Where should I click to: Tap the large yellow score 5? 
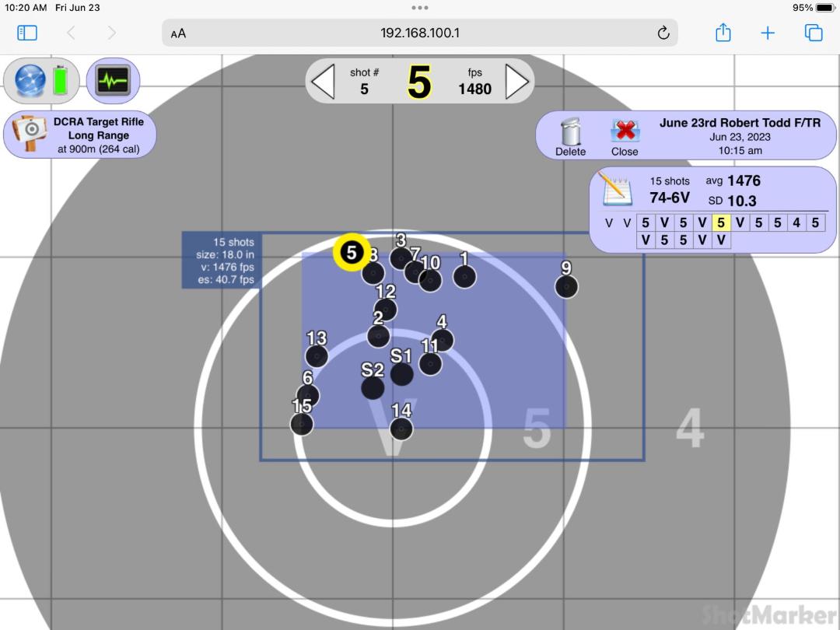click(419, 82)
